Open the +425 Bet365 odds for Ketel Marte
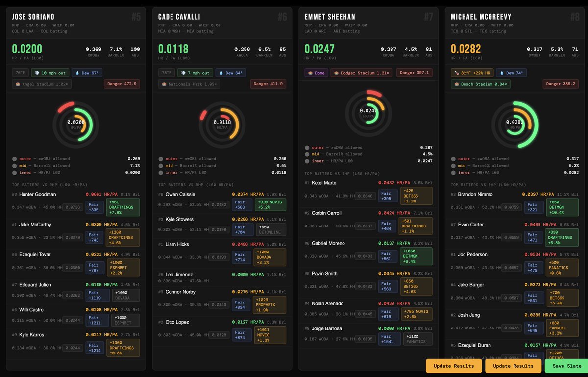The image size is (588, 377). pyautogui.click(x=416, y=196)
